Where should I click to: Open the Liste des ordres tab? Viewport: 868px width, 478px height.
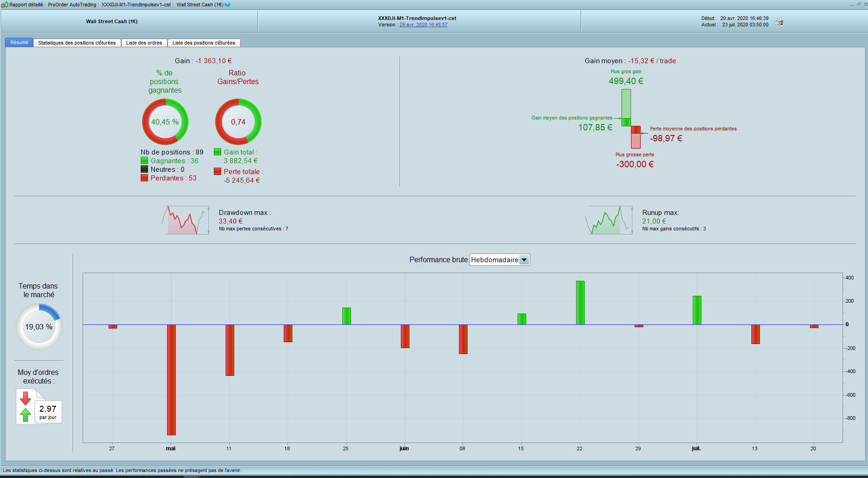point(144,43)
